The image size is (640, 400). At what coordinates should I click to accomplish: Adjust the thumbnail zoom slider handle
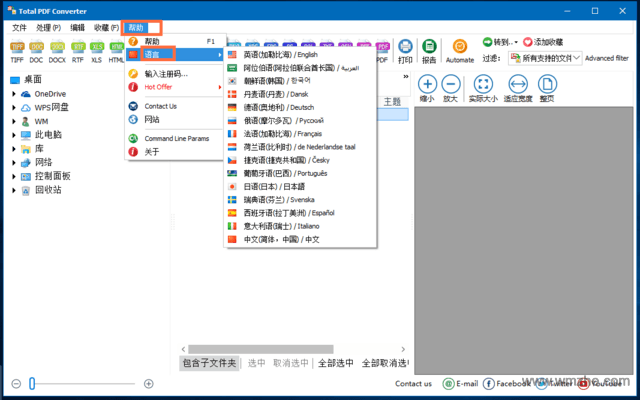(x=32, y=384)
